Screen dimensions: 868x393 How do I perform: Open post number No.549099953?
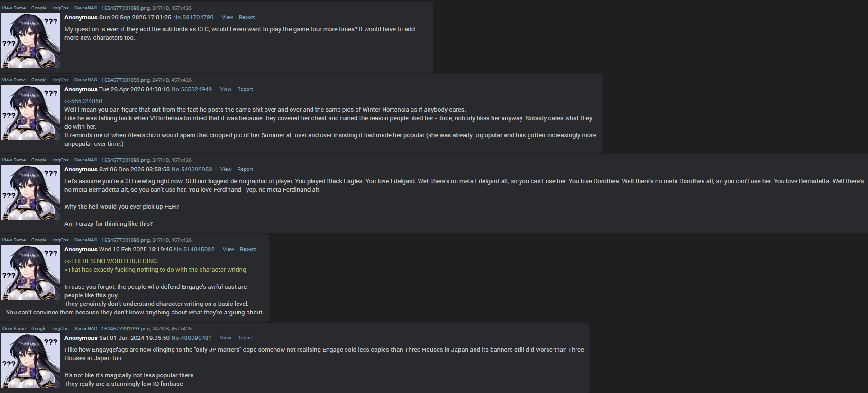(192, 169)
